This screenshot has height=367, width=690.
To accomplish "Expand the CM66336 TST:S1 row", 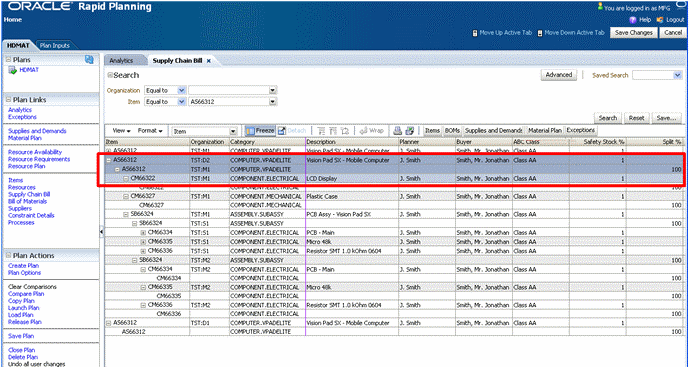I will 143,251.
